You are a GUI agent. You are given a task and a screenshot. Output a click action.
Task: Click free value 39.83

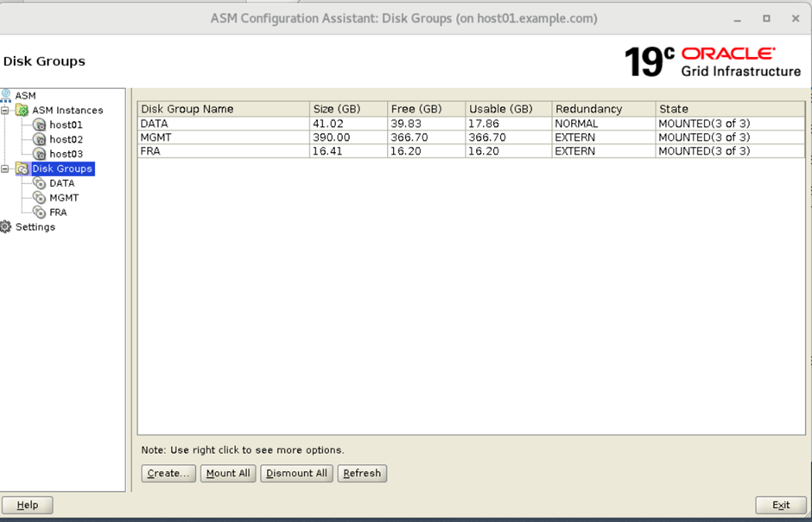click(406, 124)
